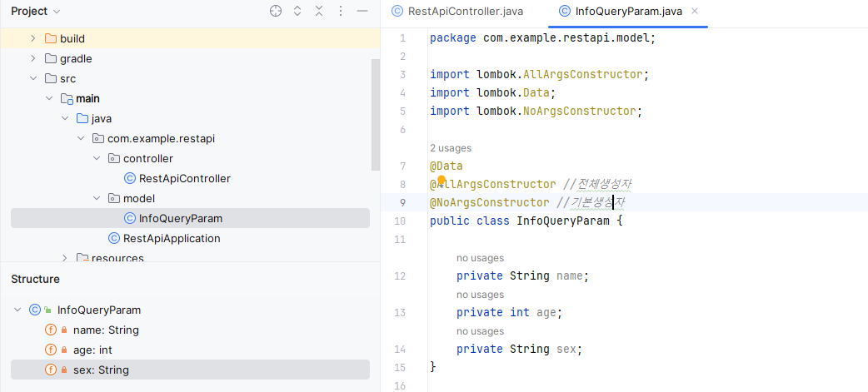
Task: Click line number 10 in the gutter
Action: pos(400,221)
